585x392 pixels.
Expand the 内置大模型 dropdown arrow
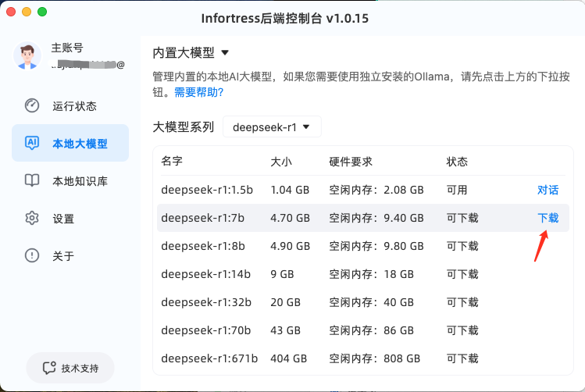coord(225,52)
